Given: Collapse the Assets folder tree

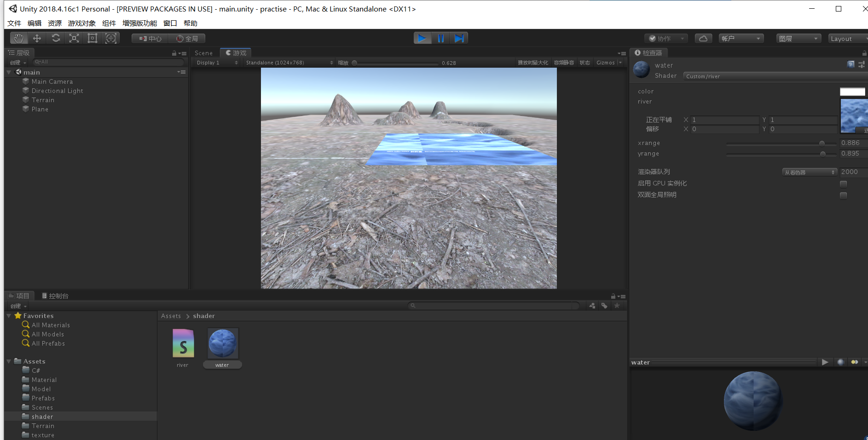Looking at the screenshot, I should [x=8, y=361].
